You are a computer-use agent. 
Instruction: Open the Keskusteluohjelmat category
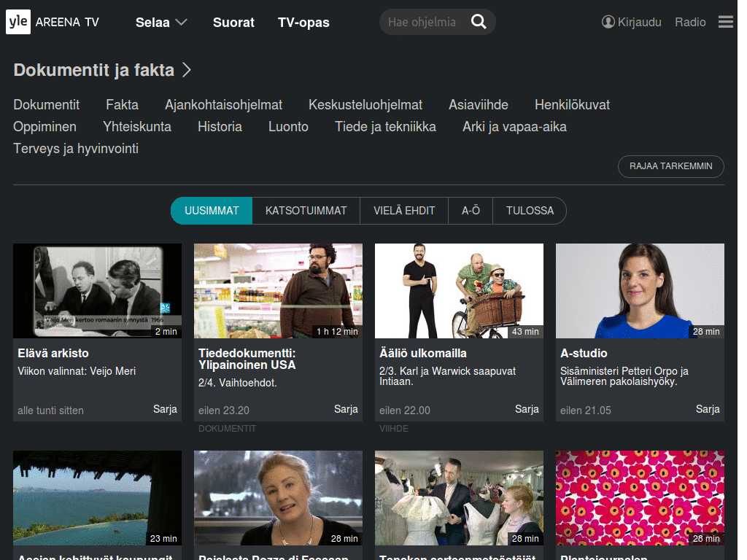tap(365, 105)
